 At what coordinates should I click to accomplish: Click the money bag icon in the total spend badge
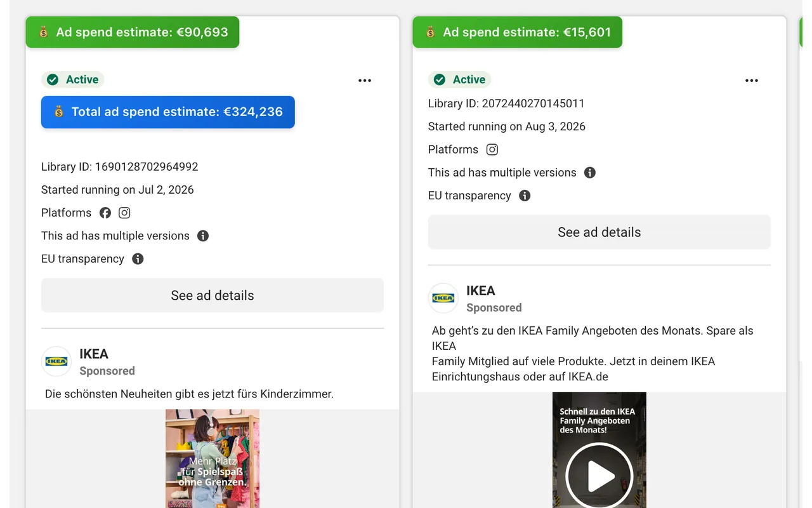59,112
